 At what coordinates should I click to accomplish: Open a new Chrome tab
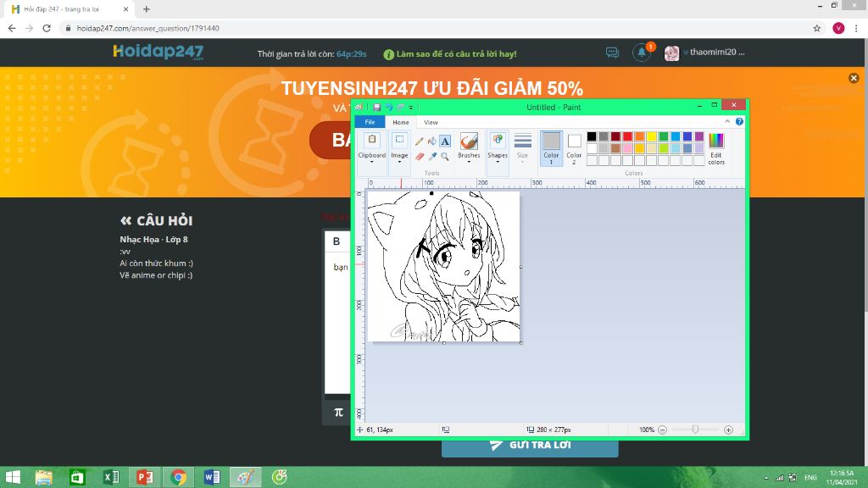click(x=146, y=8)
